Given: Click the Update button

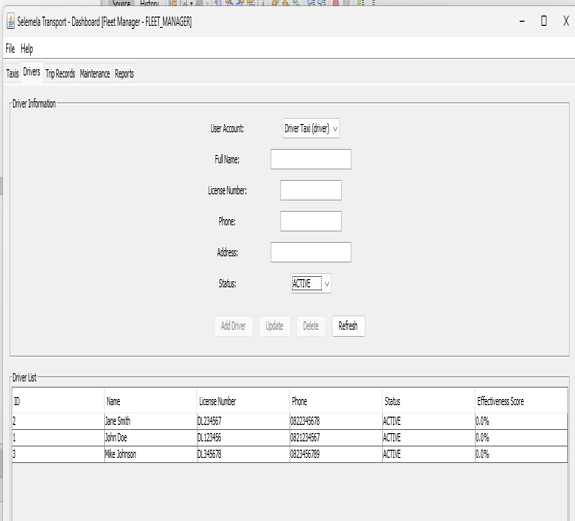Looking at the screenshot, I should coord(274,326).
